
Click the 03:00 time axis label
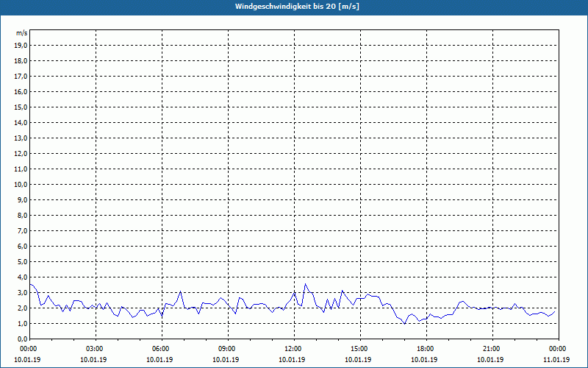96,349
